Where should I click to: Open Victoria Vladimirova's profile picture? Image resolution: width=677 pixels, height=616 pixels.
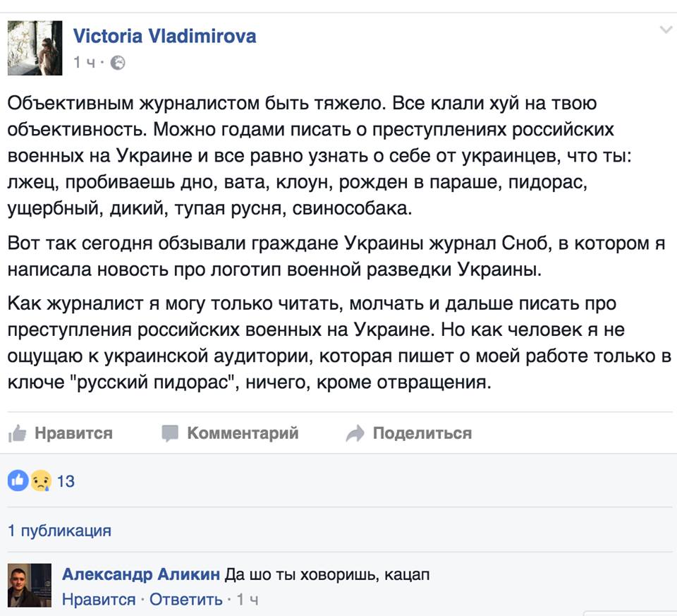[30, 47]
